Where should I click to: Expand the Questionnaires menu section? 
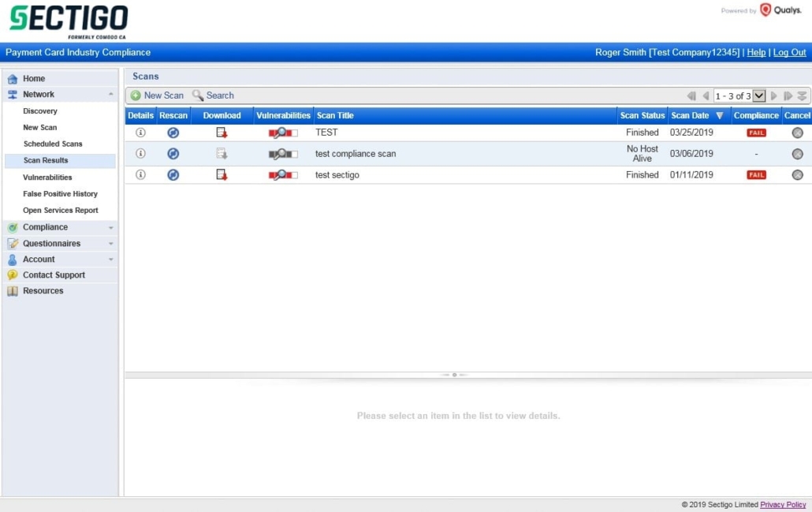[x=111, y=244]
